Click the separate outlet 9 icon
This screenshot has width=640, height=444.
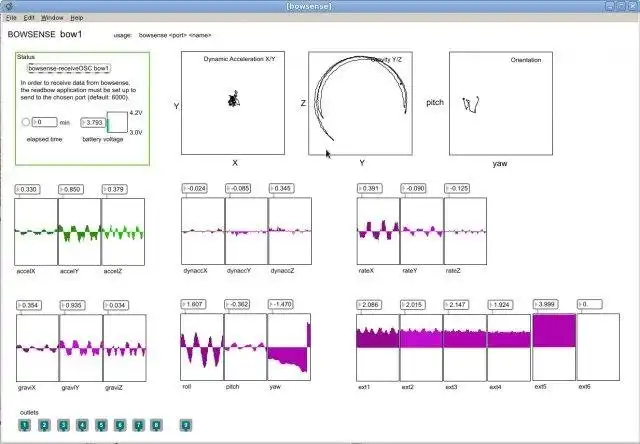[x=186, y=426]
